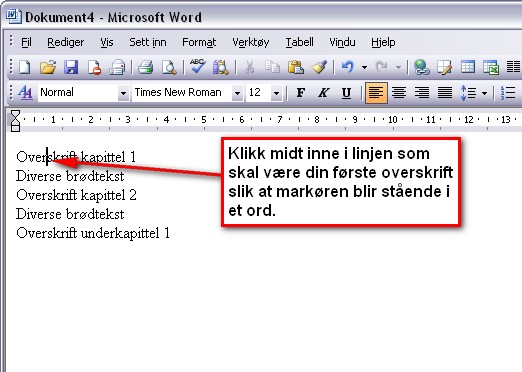This screenshot has height=372, width=522.
Task: Expand the Redo history dropdown arrow
Action: pyautogui.click(x=398, y=67)
